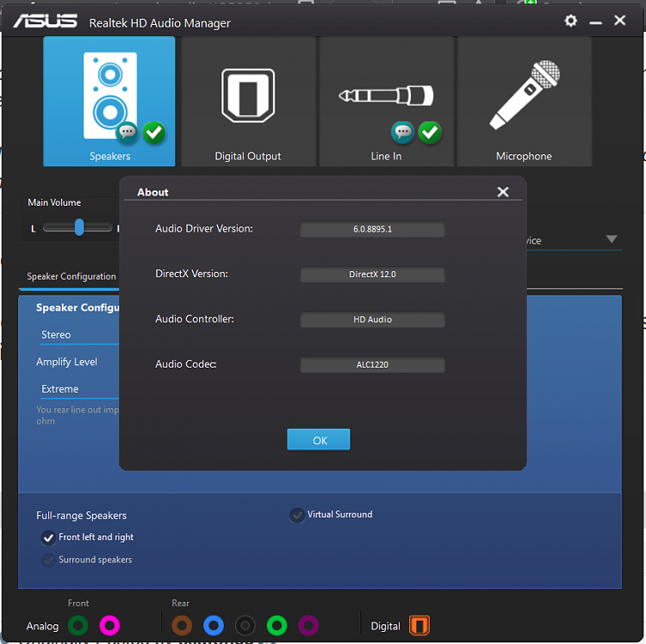Click the Rear label above analog jacks

(181, 604)
